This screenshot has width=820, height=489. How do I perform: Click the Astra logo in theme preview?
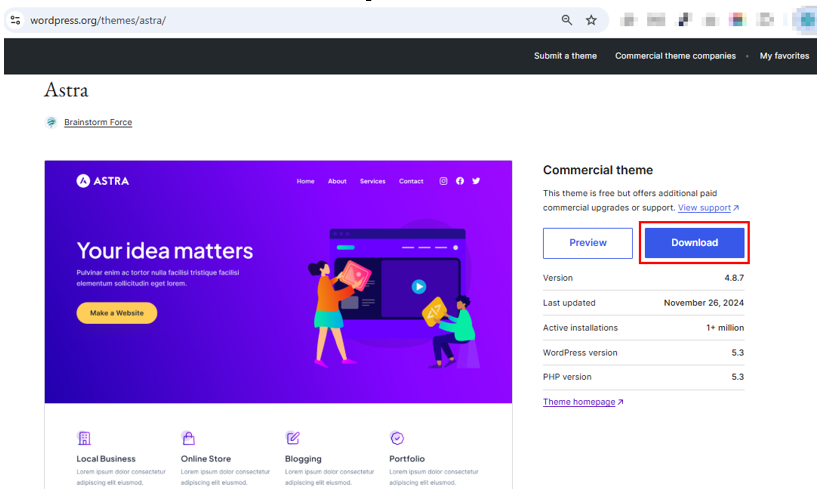click(102, 181)
